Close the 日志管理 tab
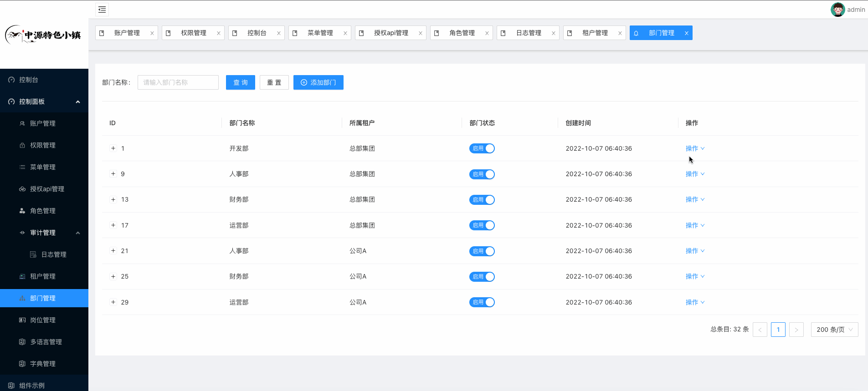Viewport: 868px width, 391px height. (x=554, y=33)
